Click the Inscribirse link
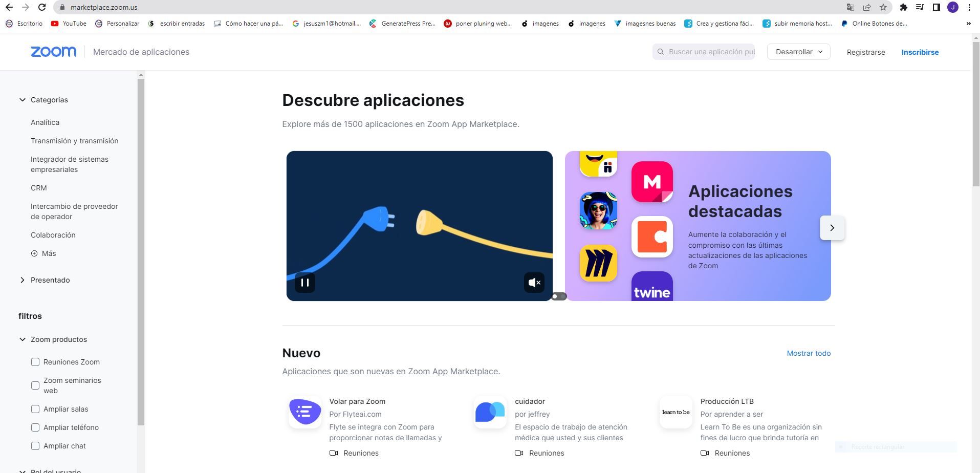This screenshot has width=980, height=473. point(920,52)
